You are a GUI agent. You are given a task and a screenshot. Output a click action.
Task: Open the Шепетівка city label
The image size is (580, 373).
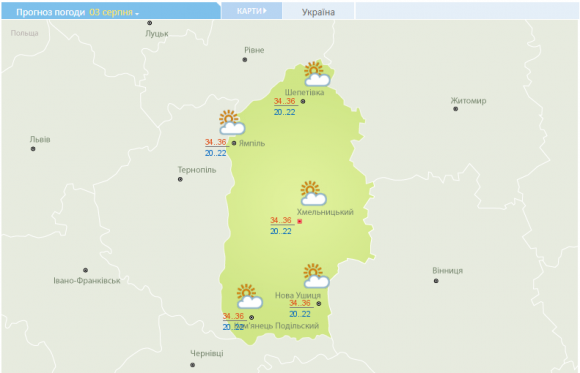pyautogui.click(x=304, y=92)
